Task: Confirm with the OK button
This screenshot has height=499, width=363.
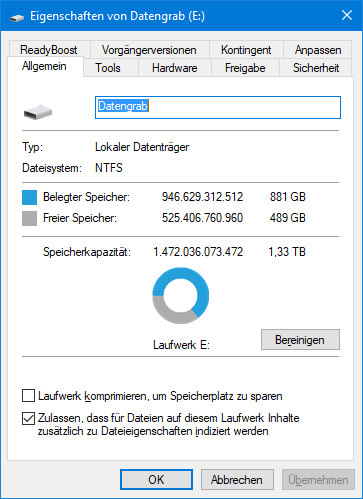Action: (x=156, y=480)
